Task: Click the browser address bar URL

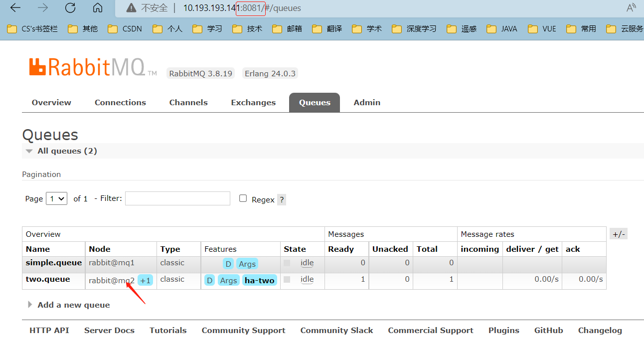Action: click(242, 8)
